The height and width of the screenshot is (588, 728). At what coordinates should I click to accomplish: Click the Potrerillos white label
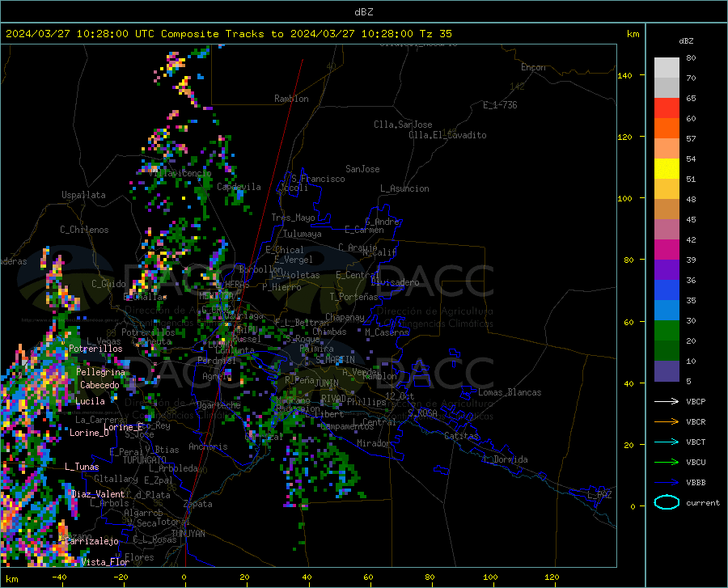tap(95, 349)
